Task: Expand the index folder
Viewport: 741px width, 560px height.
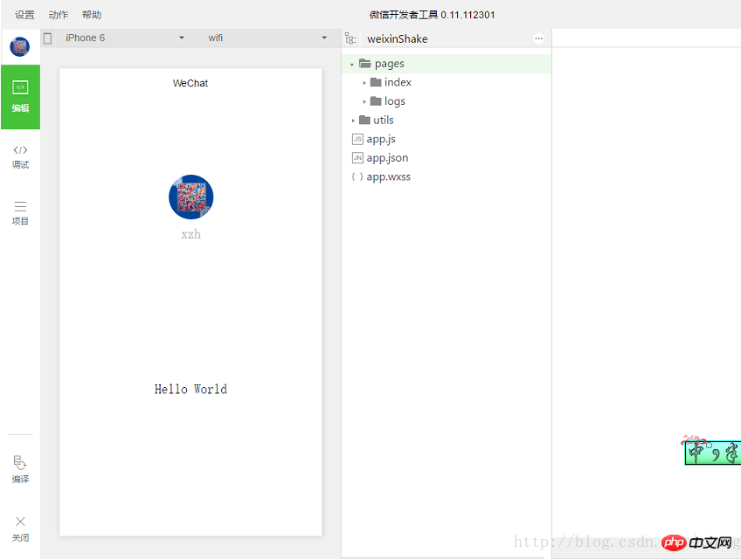Action: coord(364,82)
